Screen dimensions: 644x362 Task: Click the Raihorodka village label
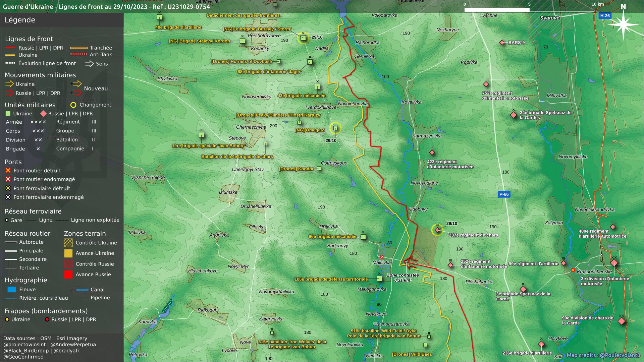point(368,43)
